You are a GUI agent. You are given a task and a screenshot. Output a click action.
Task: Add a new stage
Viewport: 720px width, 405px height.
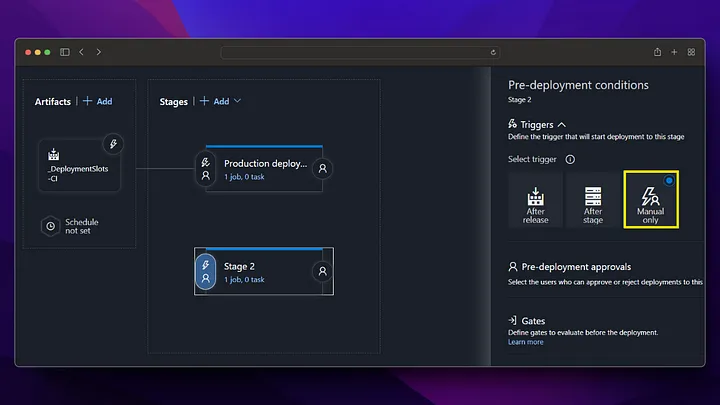[x=215, y=101]
